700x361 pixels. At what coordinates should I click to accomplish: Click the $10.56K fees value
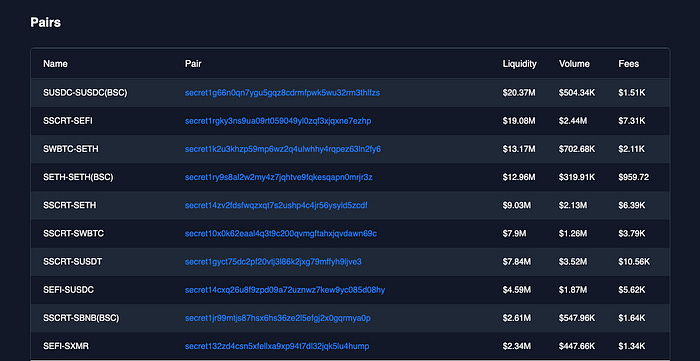pos(634,261)
